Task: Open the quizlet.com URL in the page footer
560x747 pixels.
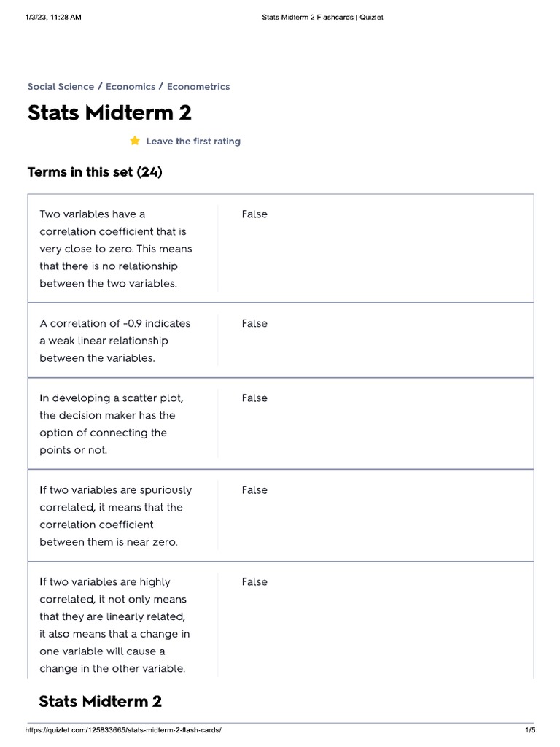Action: click(123, 730)
